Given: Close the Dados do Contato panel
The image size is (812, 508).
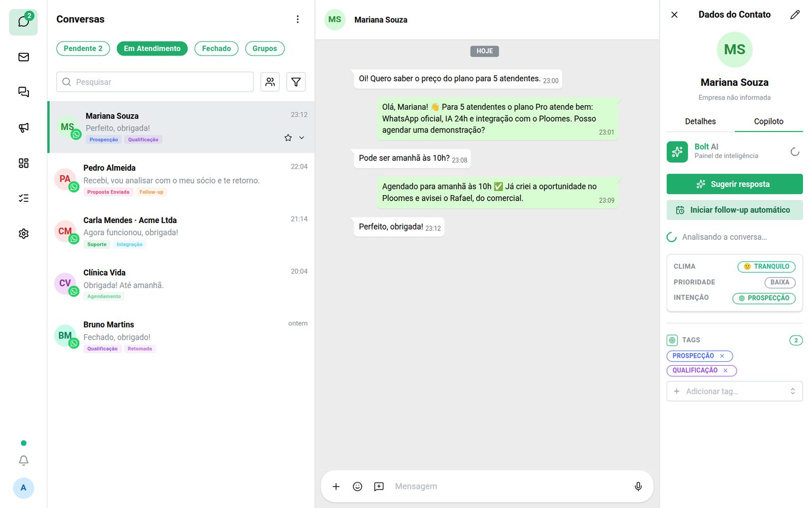Looking at the screenshot, I should [674, 15].
